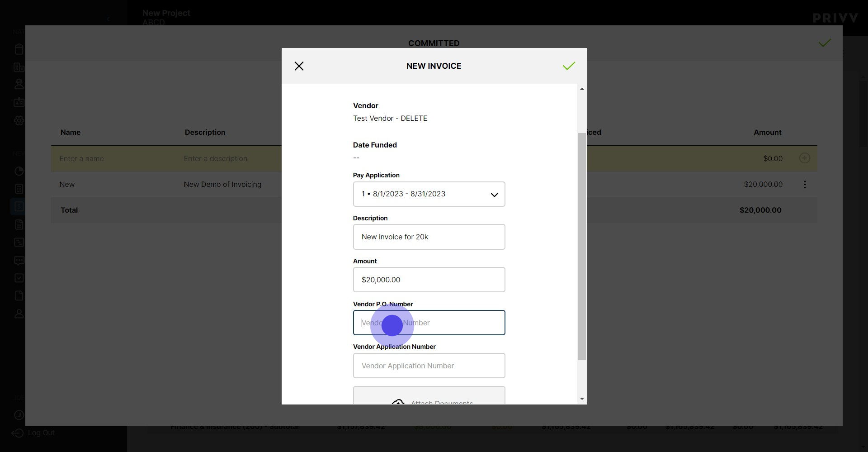Open the lined document icon in the sidebar
Image resolution: width=868 pixels, height=452 pixels.
tap(19, 224)
